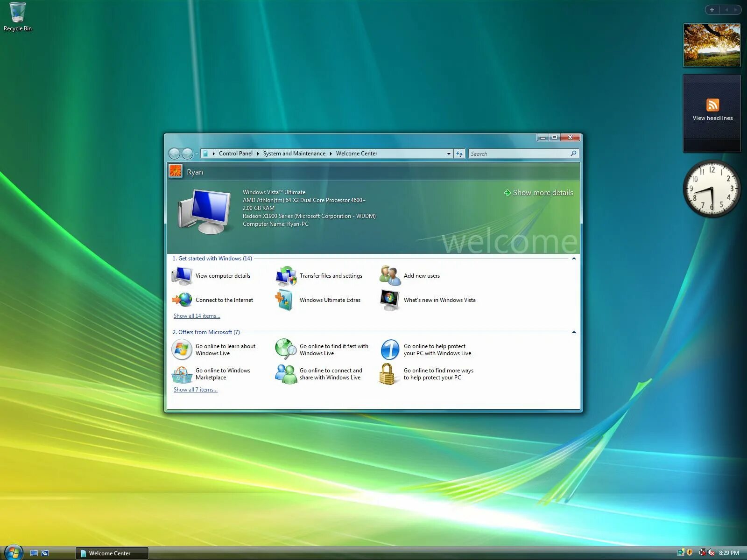The width and height of the screenshot is (747, 560).
Task: Click the analog Clock gadget
Action: pos(712,189)
